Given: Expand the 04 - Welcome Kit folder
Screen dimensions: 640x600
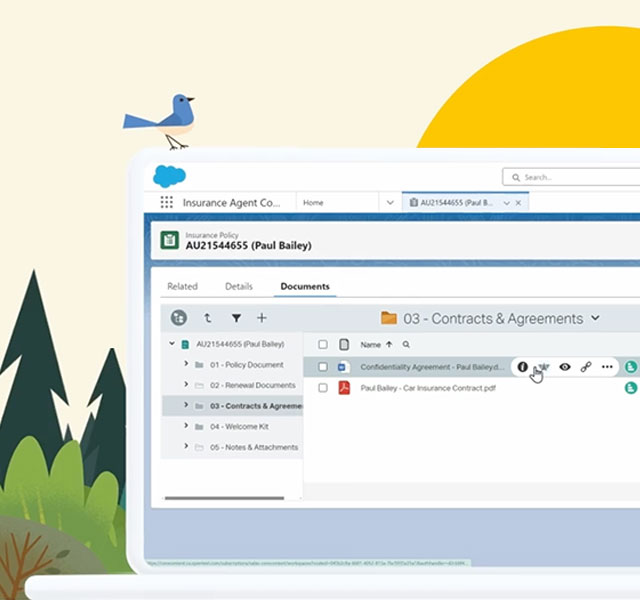Looking at the screenshot, I should pyautogui.click(x=187, y=426).
